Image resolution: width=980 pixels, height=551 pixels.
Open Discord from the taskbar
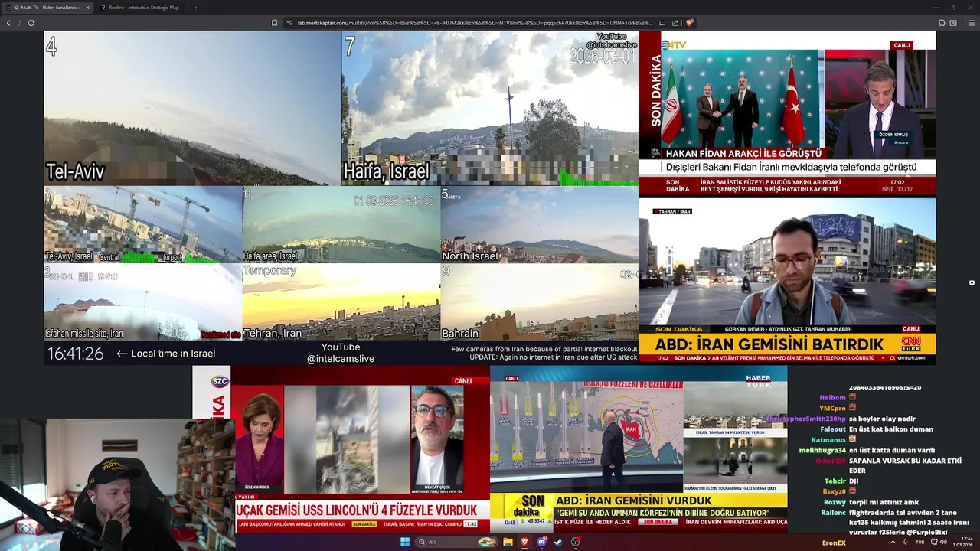point(541,542)
